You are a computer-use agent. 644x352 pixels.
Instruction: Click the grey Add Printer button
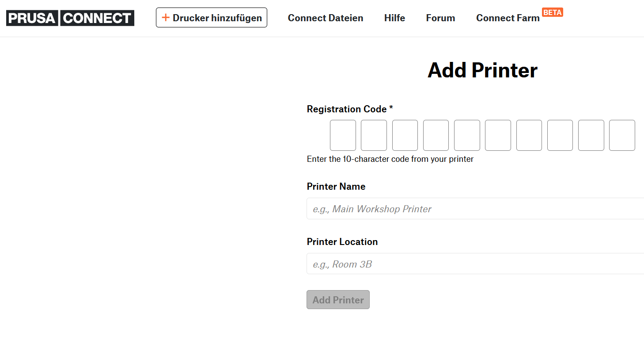[338, 300]
